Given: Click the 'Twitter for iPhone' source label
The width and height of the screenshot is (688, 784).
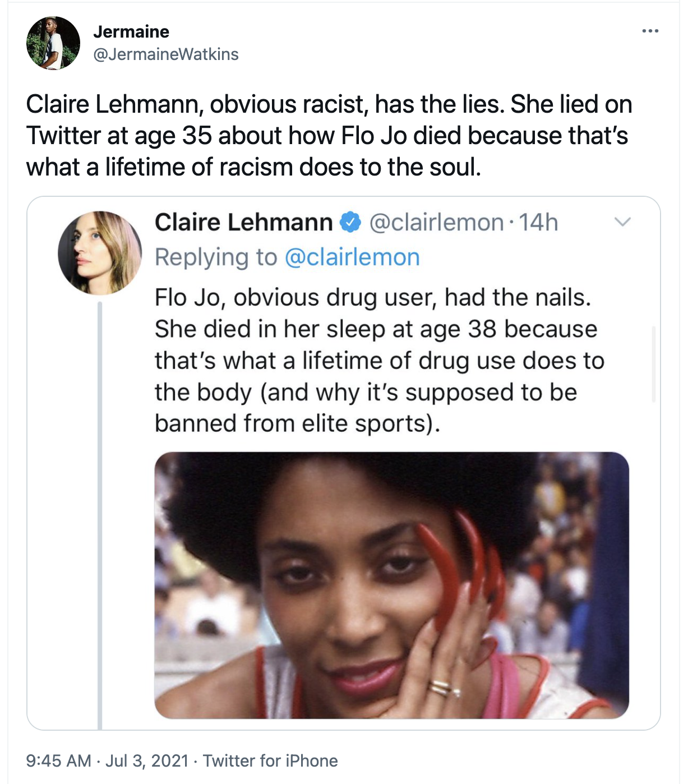Looking at the screenshot, I should click(271, 762).
